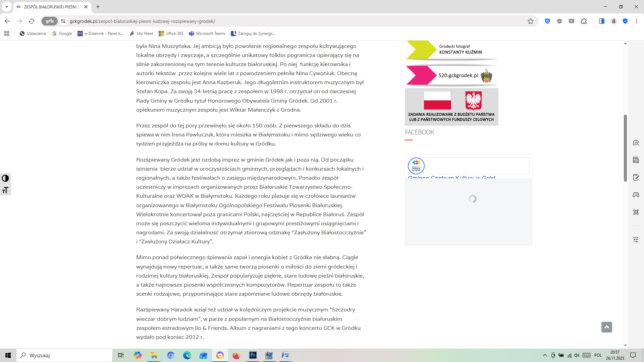The width and height of the screenshot is (644, 362).
Task: Click the page vertical scrollbar thumb
Action: [625, 148]
